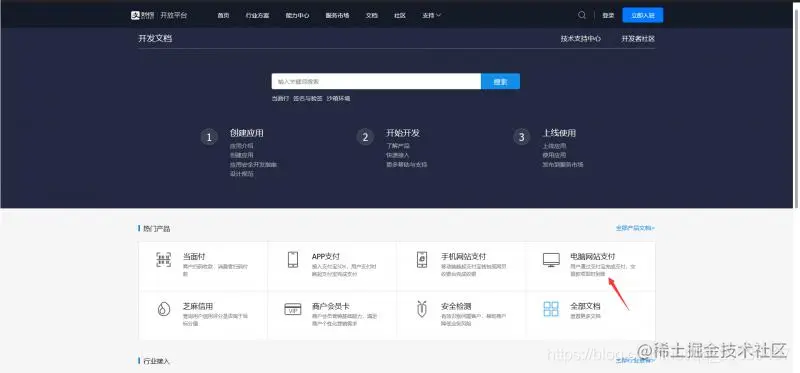
Task: Open the APP支付 product title
Action: (326, 257)
